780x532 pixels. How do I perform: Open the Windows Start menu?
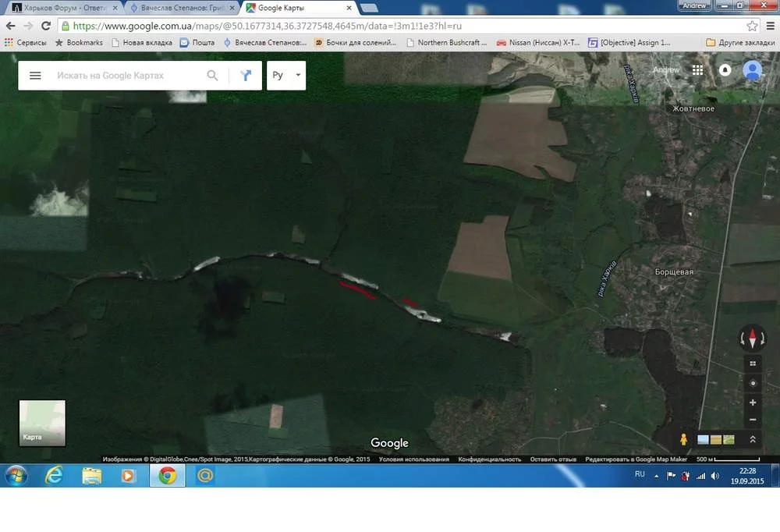(16, 475)
